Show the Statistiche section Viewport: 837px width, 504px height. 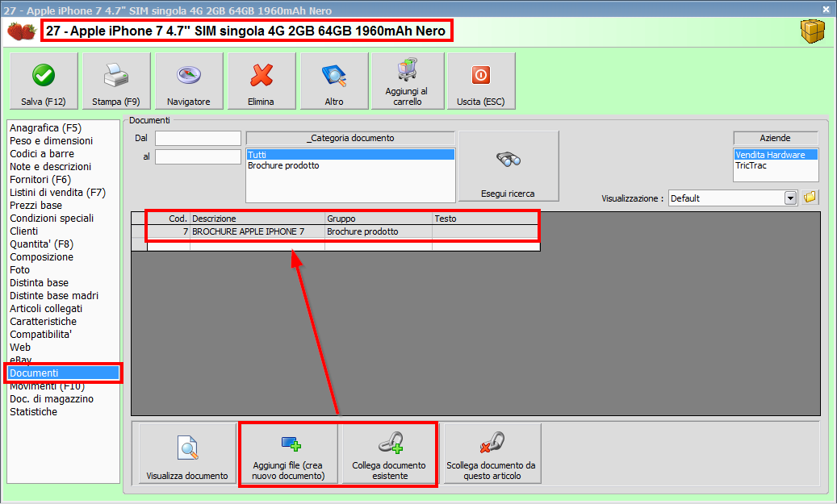pos(34,412)
